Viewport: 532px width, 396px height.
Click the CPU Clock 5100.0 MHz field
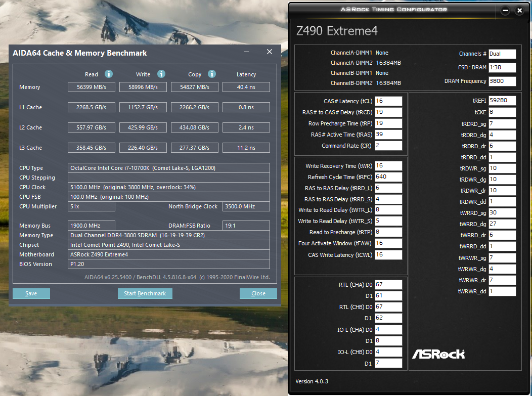click(168, 187)
